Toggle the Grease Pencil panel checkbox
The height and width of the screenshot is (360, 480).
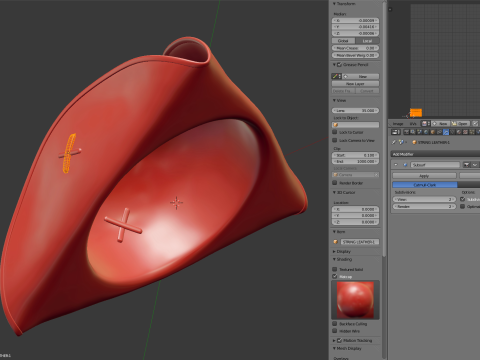(340, 65)
